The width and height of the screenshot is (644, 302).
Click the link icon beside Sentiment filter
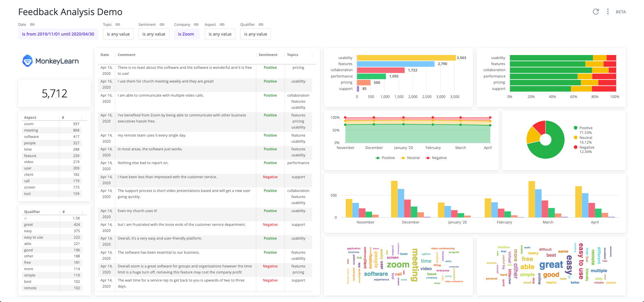162,24
